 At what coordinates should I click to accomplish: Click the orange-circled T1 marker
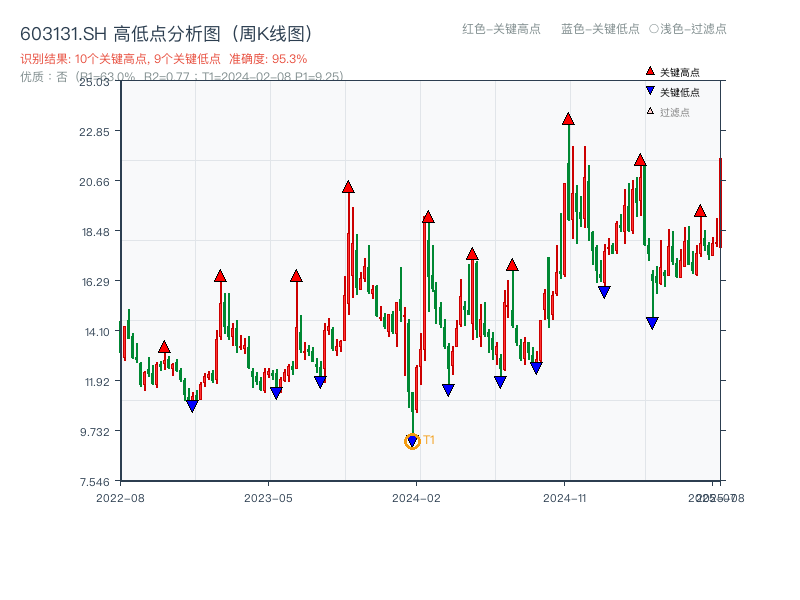coord(413,441)
